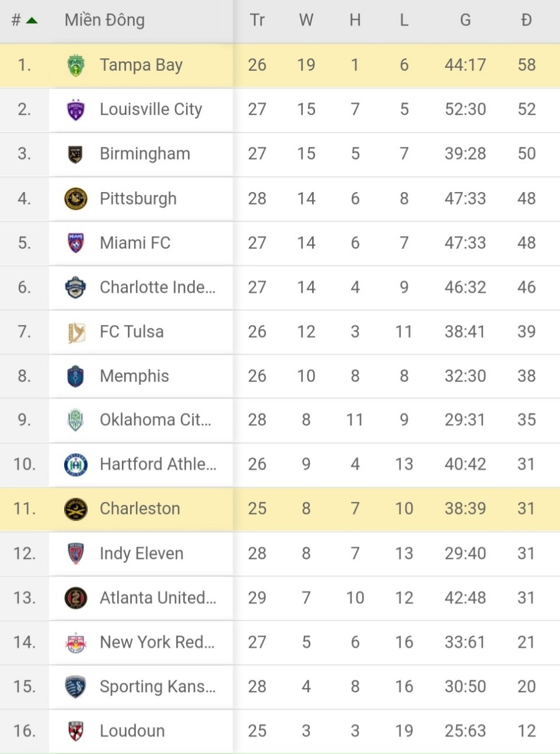Select the Sporting Kansas team row name

pyautogui.click(x=157, y=687)
